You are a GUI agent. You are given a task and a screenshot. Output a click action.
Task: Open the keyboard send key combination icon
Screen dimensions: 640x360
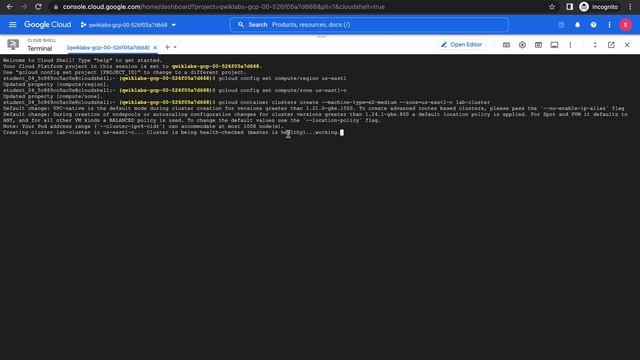pyautogui.click(x=506, y=45)
